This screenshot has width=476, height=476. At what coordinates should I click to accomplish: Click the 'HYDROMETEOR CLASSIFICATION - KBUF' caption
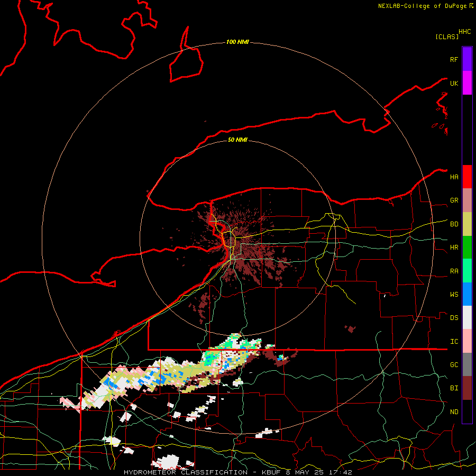204,472
